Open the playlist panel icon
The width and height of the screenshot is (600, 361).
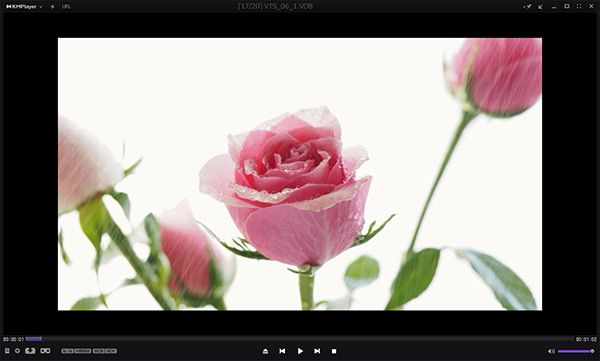coord(7,351)
